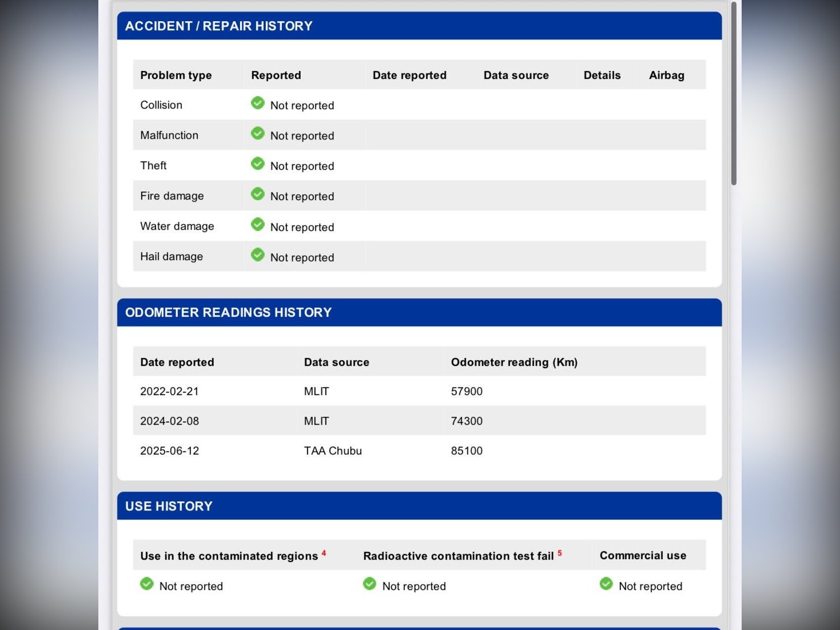Click the TAA Chubu data source cell
Viewport: 840px width, 630px height.
(333, 451)
